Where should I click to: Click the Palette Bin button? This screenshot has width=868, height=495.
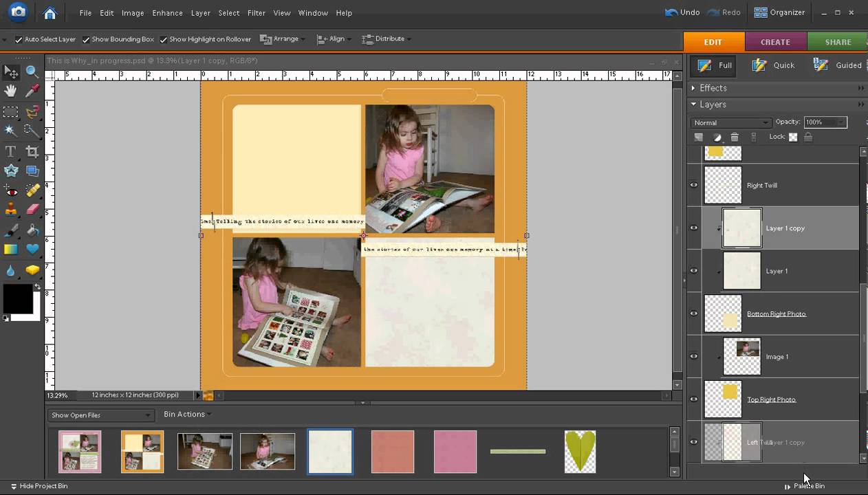(x=805, y=486)
